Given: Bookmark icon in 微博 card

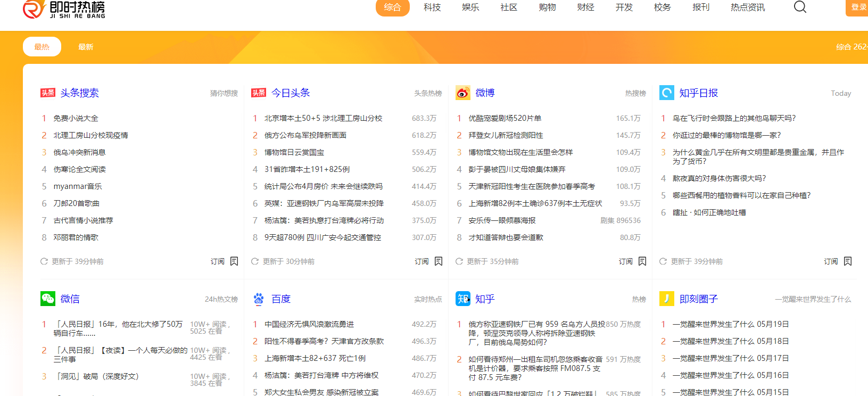Looking at the screenshot, I should [642, 261].
